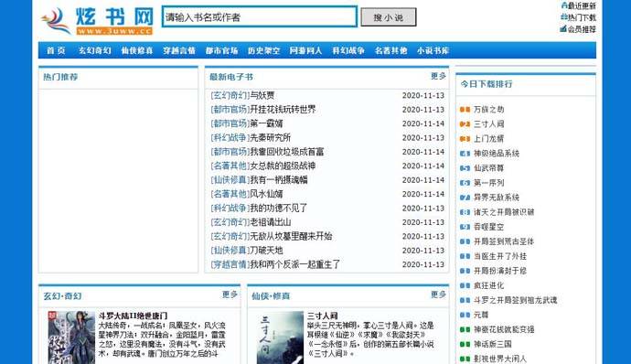Click 更多 in 最新电子书 panel
Image resolution: width=631 pixels, height=364 pixels.
(438, 76)
